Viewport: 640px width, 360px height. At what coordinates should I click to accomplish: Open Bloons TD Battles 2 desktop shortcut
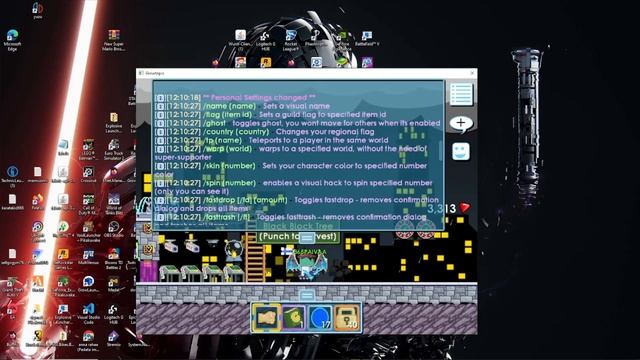click(x=114, y=259)
